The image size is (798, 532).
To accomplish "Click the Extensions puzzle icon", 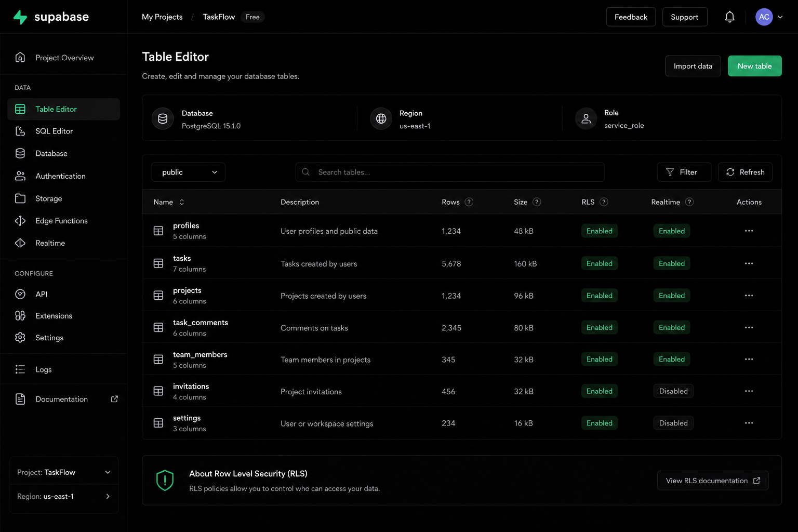I will [20, 316].
